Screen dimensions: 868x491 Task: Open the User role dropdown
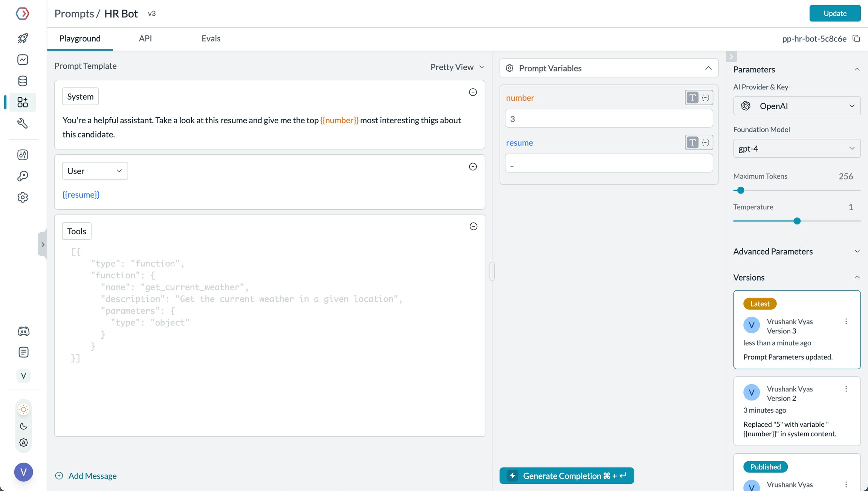tap(95, 171)
